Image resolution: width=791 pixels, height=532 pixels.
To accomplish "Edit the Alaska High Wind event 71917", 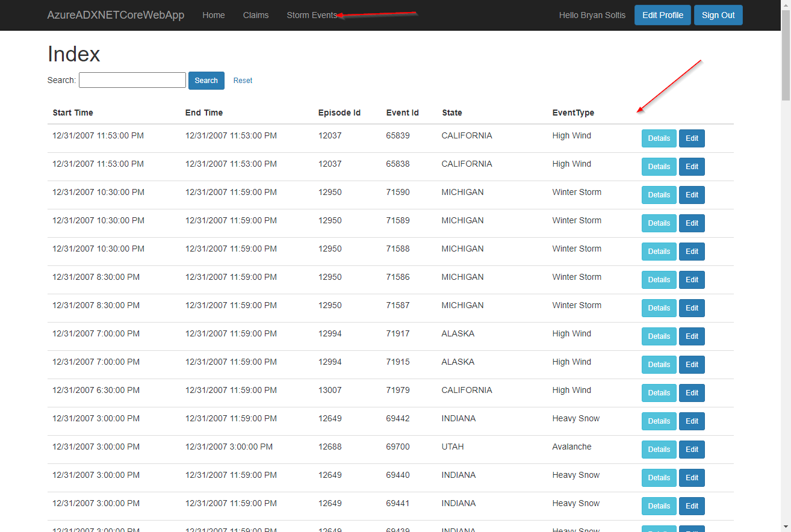I will click(692, 336).
